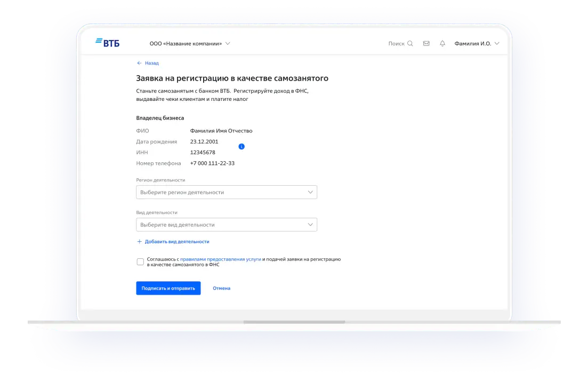The image size is (588, 380).
Task: Click the 'Поиск' search field
Action: click(x=396, y=44)
